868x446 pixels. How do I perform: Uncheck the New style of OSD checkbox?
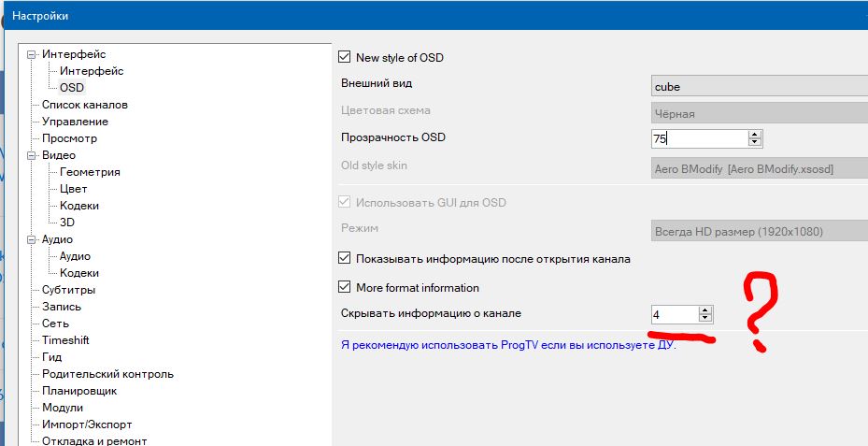click(344, 58)
